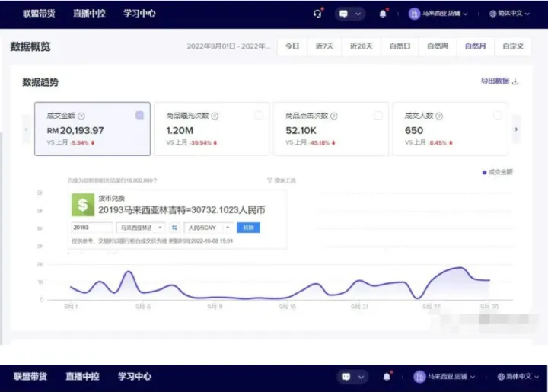Select the 1.20M 商品曝光次数 card

212,129
